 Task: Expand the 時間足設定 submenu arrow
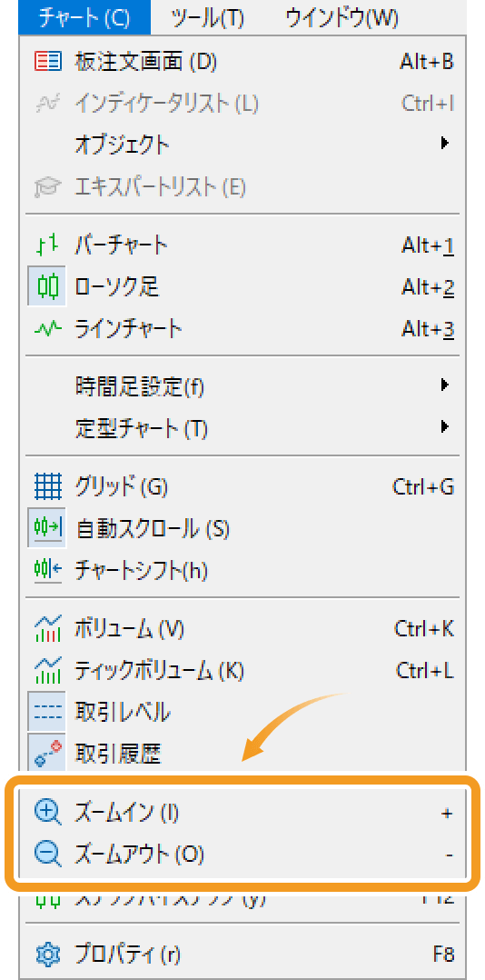(x=444, y=385)
